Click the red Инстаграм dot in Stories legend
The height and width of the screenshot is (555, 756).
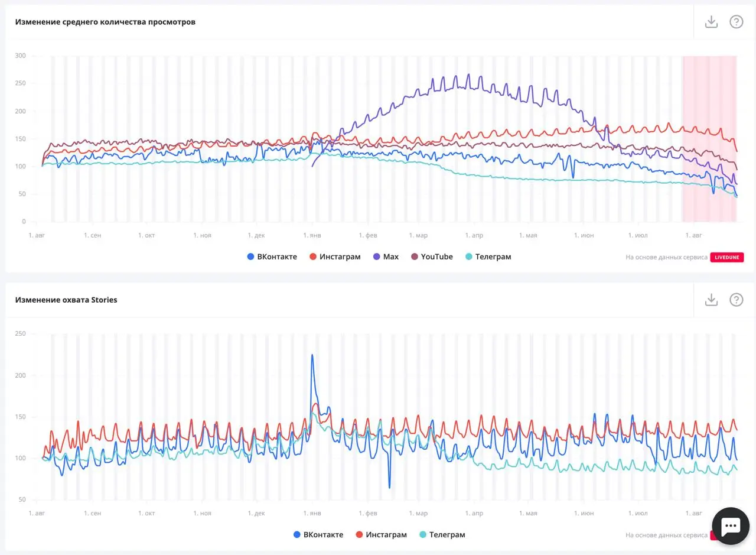(x=359, y=534)
